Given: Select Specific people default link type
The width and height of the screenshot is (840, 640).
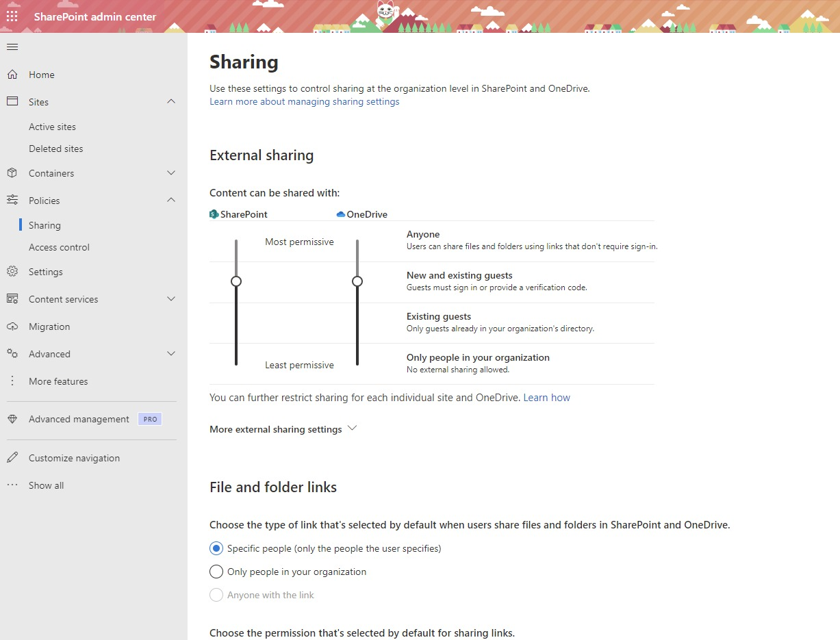Looking at the screenshot, I should click(x=216, y=548).
